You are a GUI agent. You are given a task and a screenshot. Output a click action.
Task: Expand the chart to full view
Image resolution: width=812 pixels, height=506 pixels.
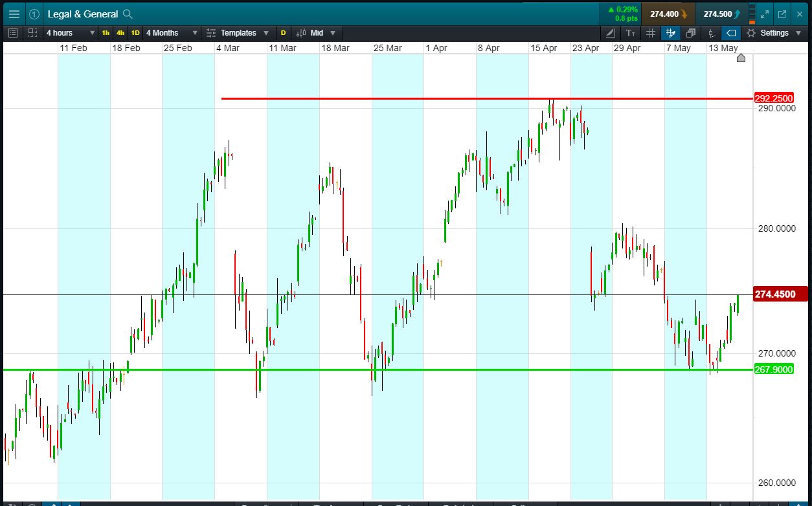(x=765, y=14)
